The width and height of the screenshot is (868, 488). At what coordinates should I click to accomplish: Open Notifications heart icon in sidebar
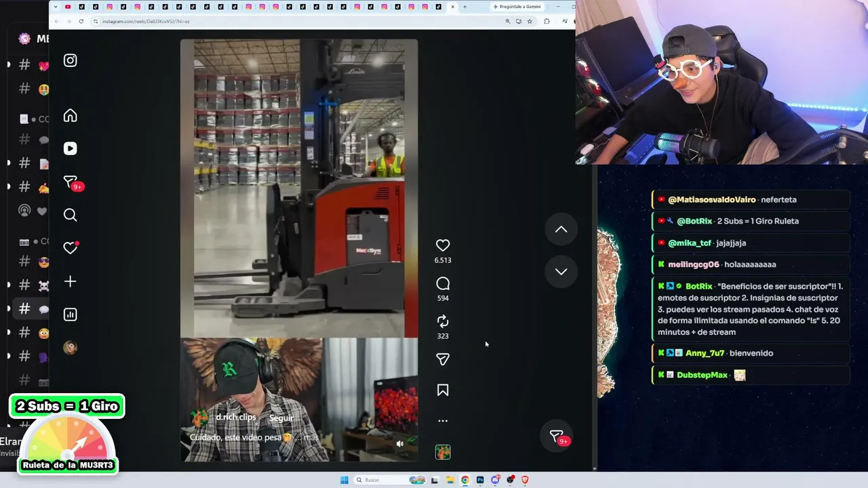[x=71, y=248]
